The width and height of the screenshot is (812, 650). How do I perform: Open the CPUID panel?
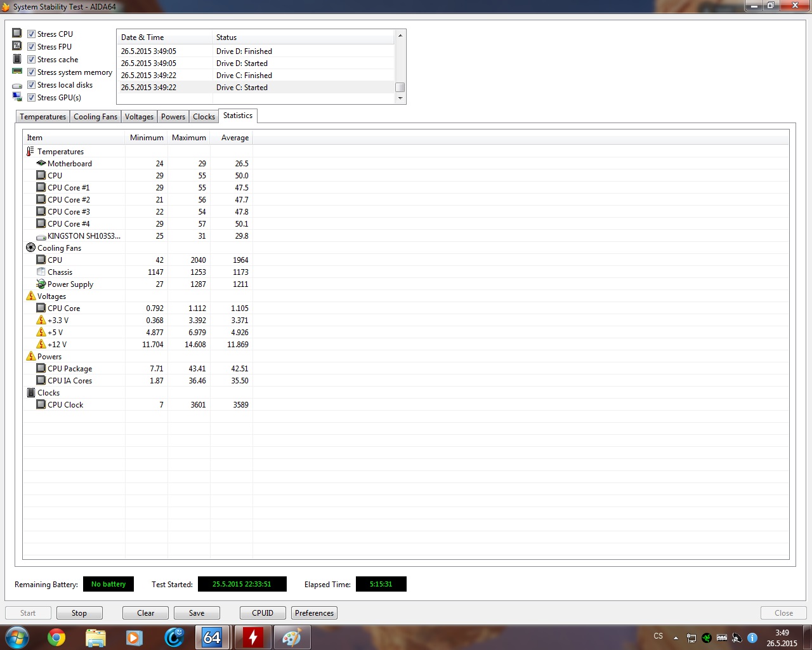click(263, 613)
